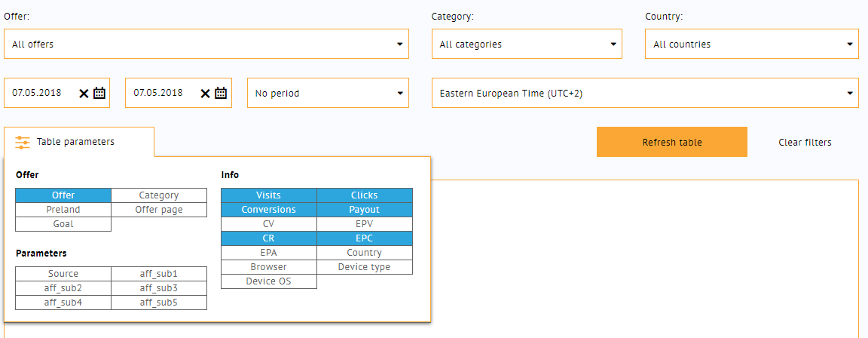Click the Table parameters sliders icon
This screenshot has width=868, height=338.
coord(22,143)
